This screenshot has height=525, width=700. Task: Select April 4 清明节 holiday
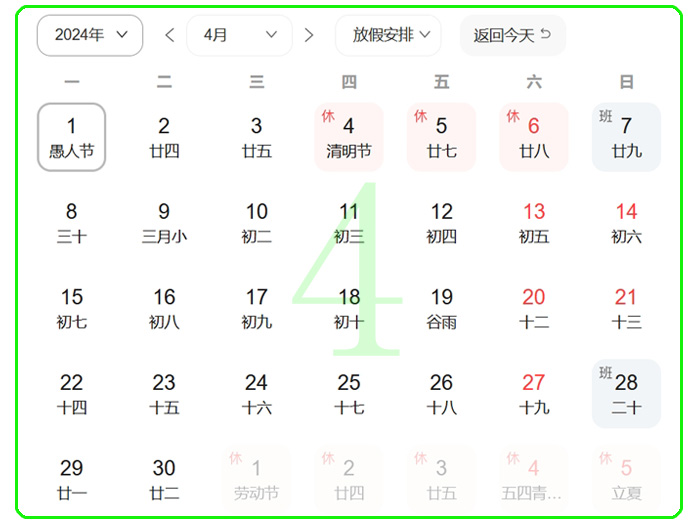(349, 137)
